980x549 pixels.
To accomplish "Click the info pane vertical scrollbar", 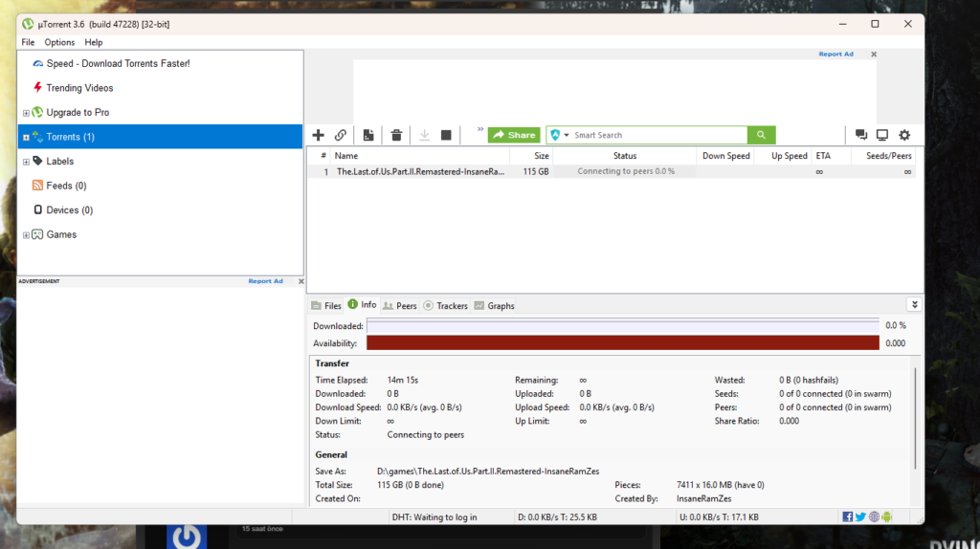I will click(915, 418).
